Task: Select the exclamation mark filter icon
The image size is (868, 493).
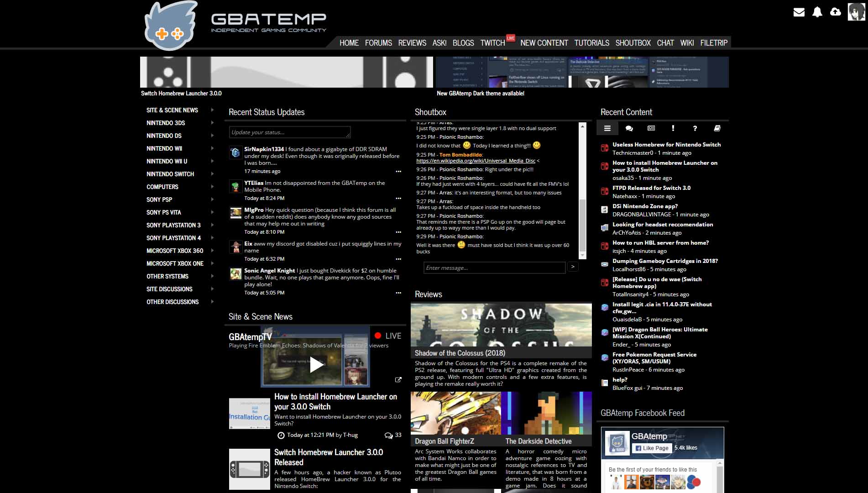Action: pos(673,129)
